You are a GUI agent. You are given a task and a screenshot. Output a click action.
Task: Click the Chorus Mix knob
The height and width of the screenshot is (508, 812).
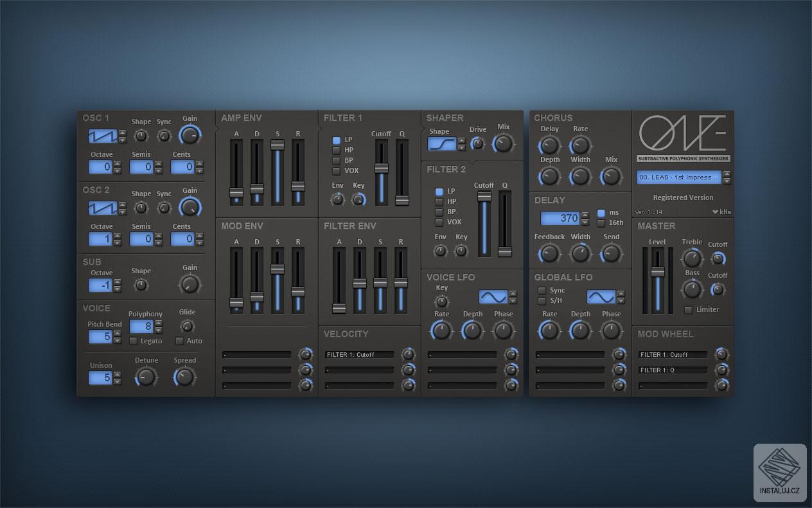611,176
